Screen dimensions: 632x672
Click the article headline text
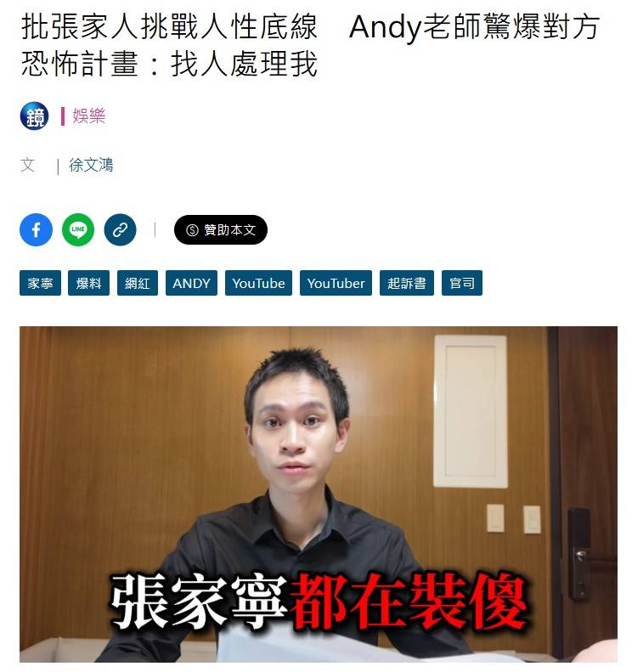pyautogui.click(x=310, y=45)
